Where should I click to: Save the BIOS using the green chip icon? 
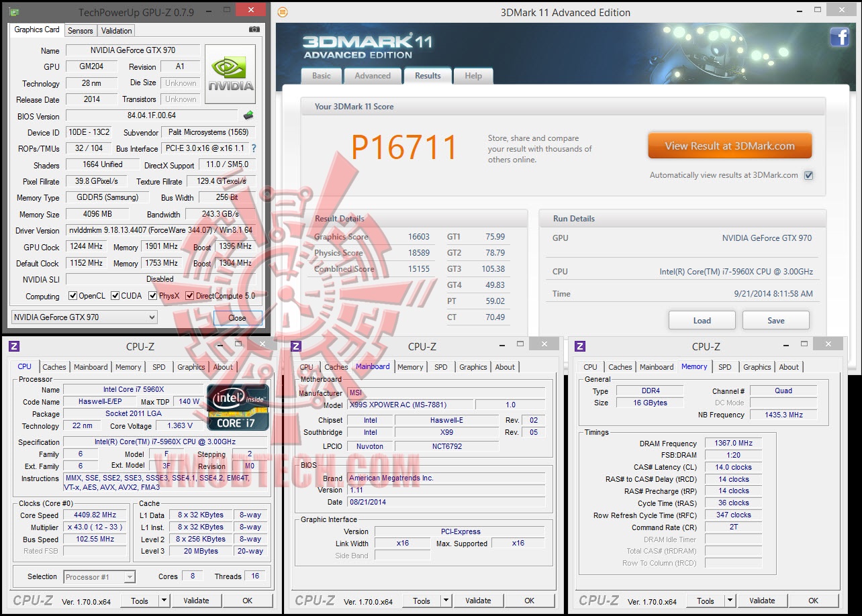point(248,115)
